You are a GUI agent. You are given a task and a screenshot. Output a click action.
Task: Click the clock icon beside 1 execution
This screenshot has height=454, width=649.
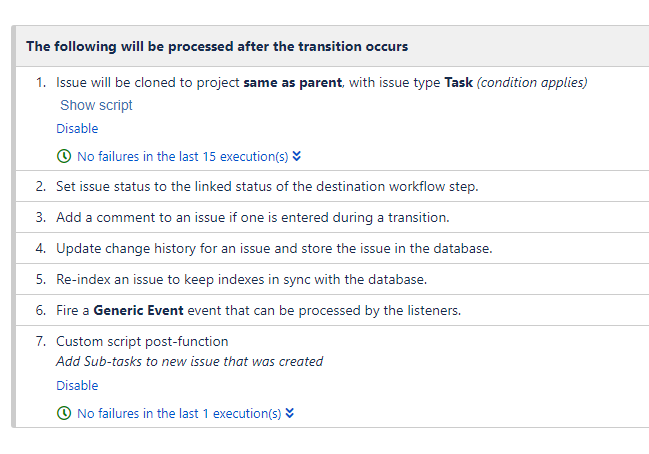point(64,413)
